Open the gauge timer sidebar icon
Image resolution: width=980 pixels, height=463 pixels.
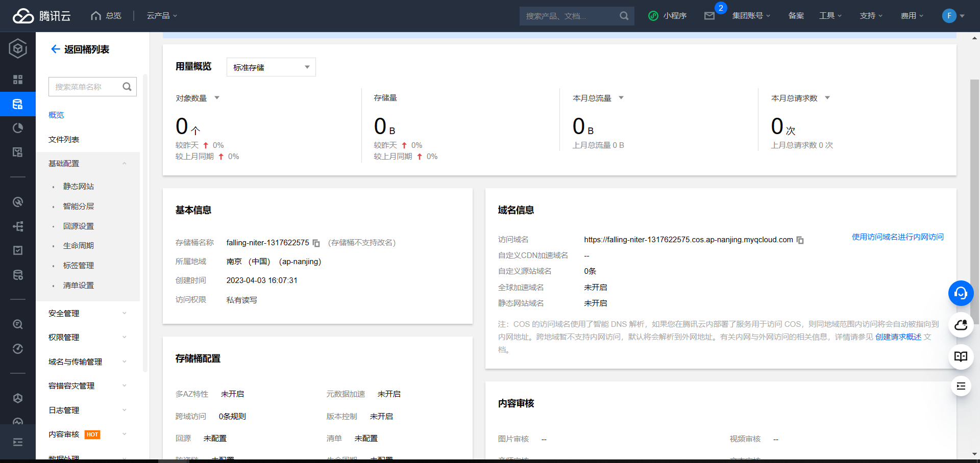(18, 349)
